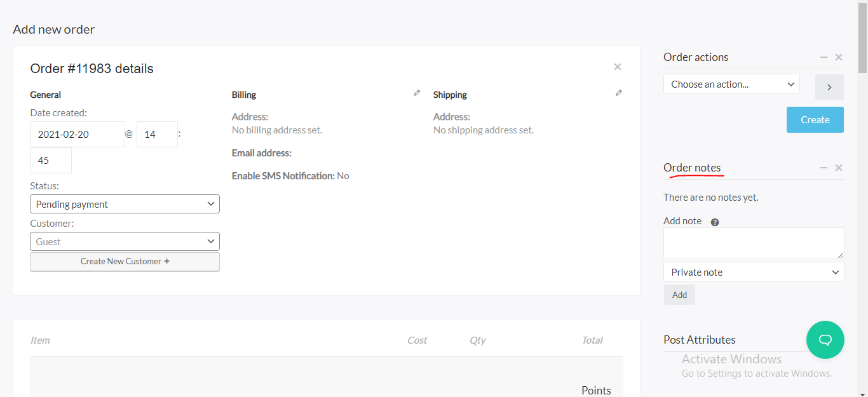Open the Private note type dropdown
The height and width of the screenshot is (397, 868).
(x=754, y=272)
